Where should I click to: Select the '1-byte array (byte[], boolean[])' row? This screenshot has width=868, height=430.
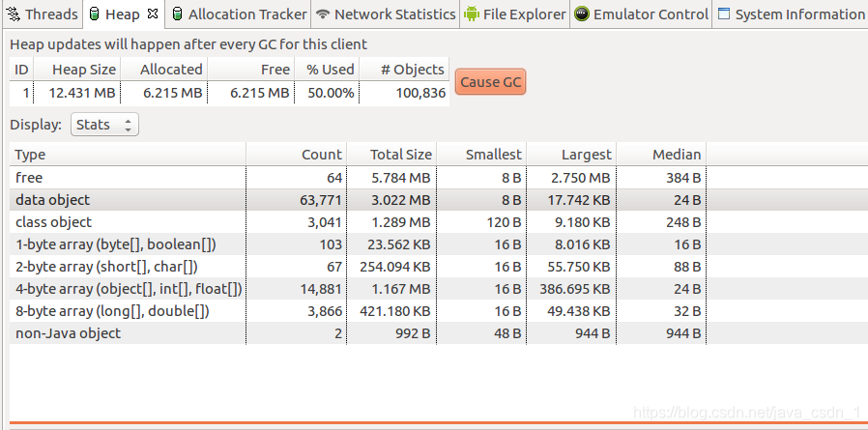[439, 244]
